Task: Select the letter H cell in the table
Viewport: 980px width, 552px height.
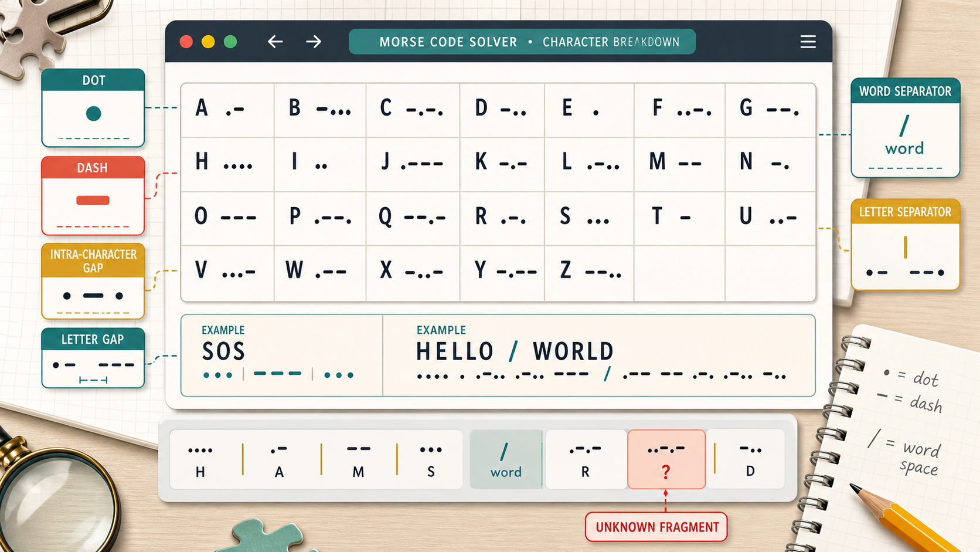Action: click(227, 164)
